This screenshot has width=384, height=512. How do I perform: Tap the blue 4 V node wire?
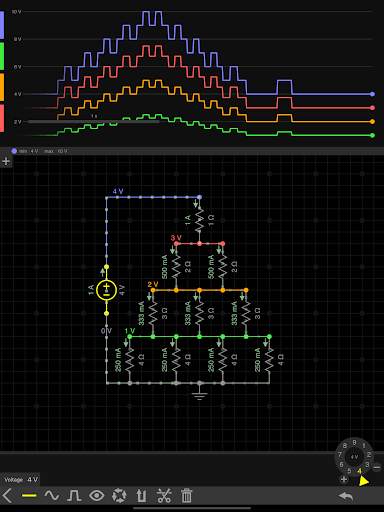[153, 197]
